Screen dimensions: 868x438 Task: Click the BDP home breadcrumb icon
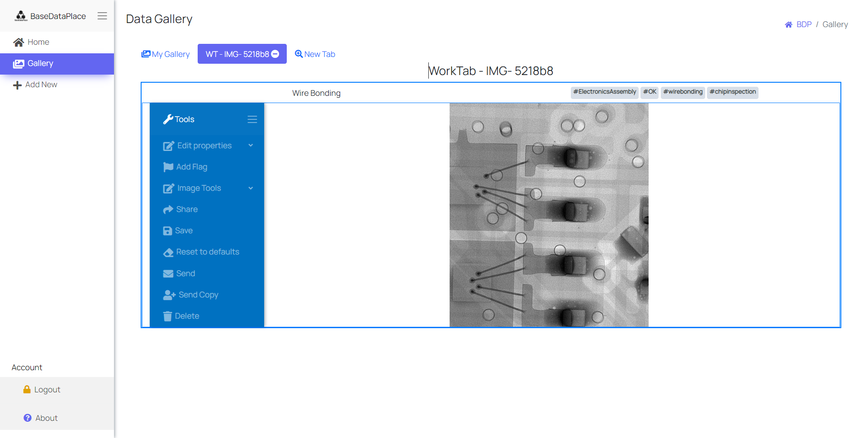(788, 24)
